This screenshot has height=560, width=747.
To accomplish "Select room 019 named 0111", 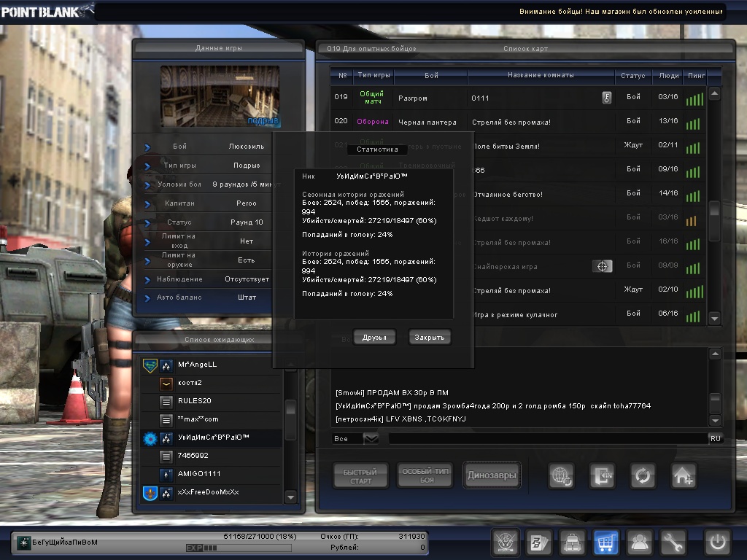I will [518, 98].
